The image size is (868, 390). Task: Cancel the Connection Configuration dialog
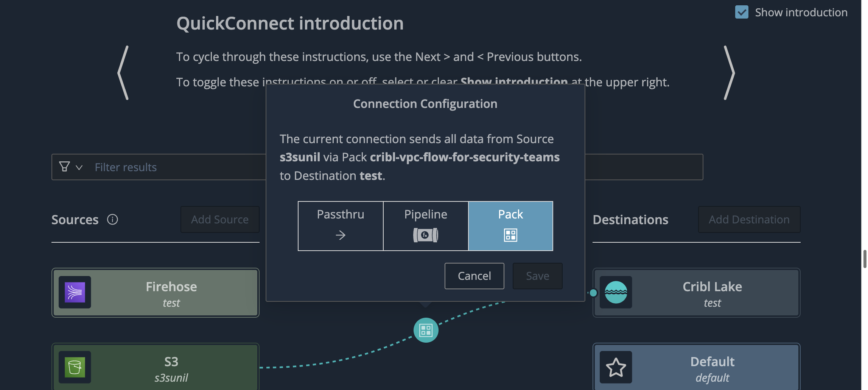[x=474, y=276]
